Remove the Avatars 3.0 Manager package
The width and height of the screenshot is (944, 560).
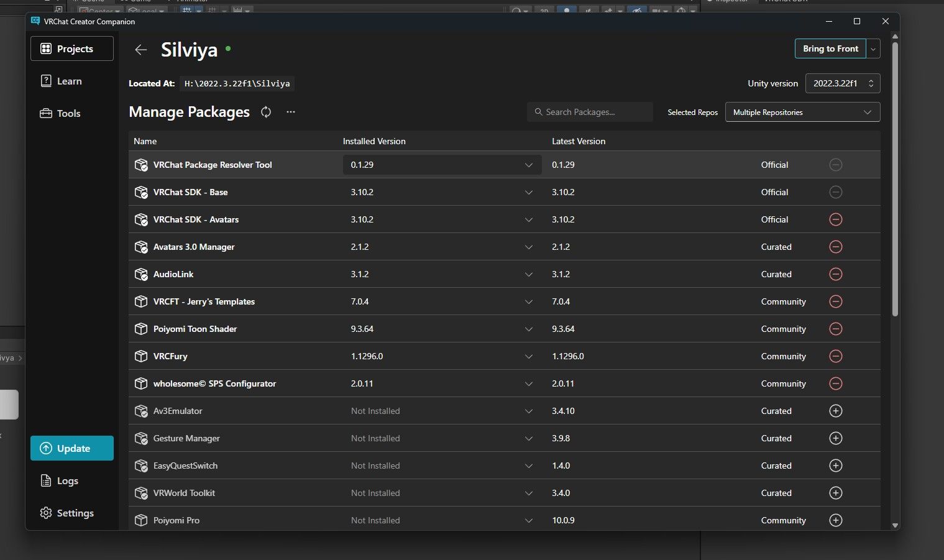point(836,247)
